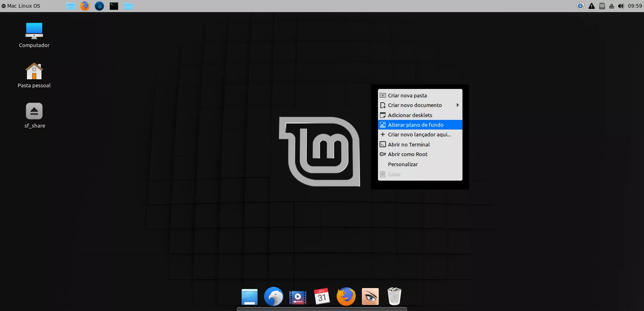This screenshot has height=311, width=644.
Task: Launch Terminal from the top panel
Action: (x=114, y=6)
